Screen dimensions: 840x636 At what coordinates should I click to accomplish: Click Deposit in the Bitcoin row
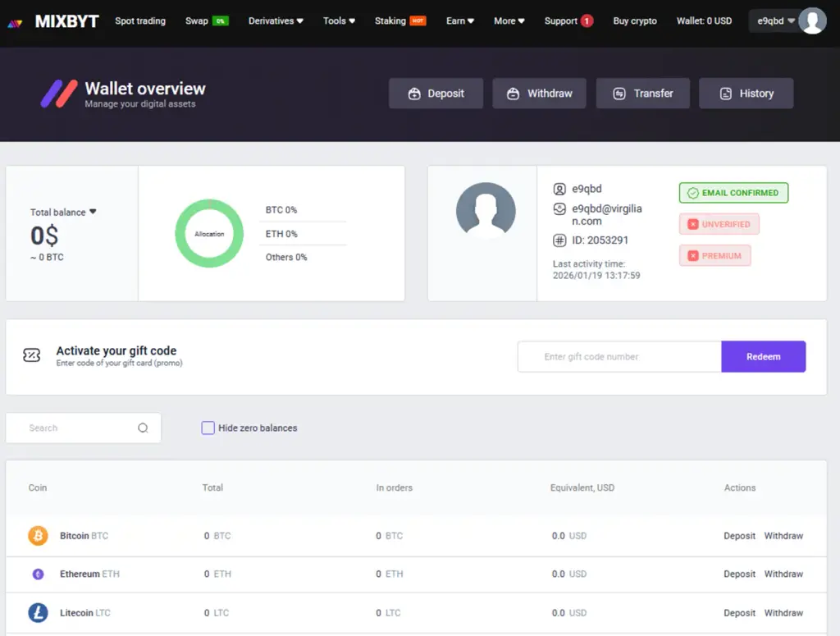pyautogui.click(x=739, y=536)
